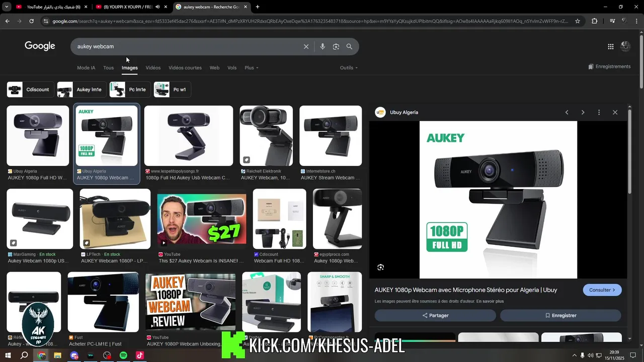Click inside the aukey webcam search field
Screen dimensions: 644x362
coord(186,46)
